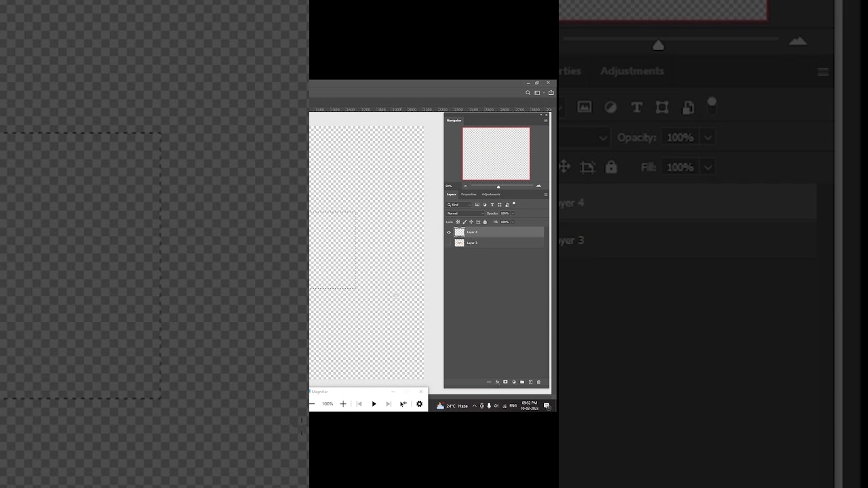Expand the workspace switcher dropdown arrow
The image size is (868, 488).
point(544,92)
